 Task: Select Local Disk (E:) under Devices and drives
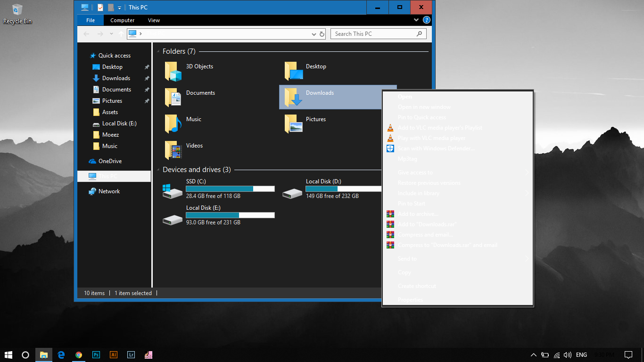(x=218, y=215)
